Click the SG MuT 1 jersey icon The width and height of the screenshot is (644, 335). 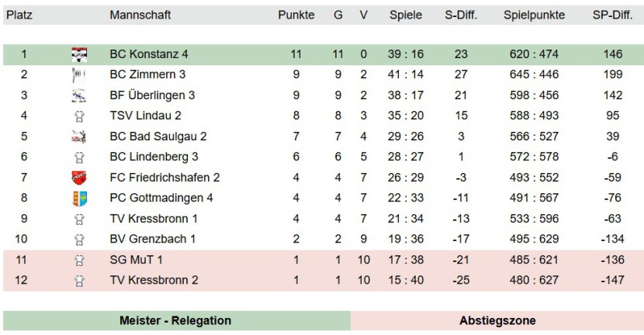point(79,260)
